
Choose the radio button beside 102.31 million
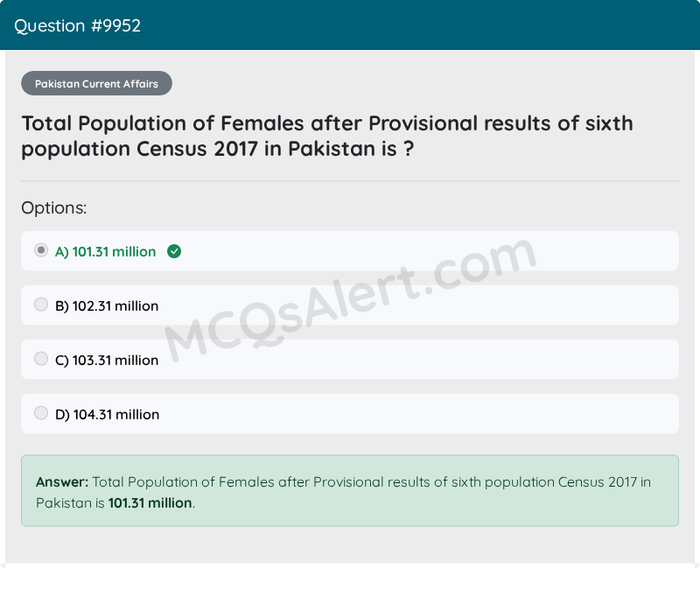41,305
